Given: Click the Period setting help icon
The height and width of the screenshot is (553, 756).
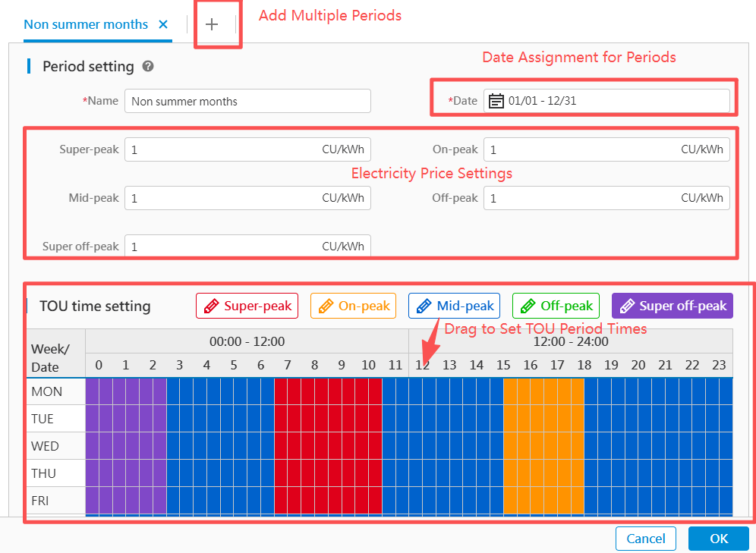Looking at the screenshot, I should tap(148, 66).
